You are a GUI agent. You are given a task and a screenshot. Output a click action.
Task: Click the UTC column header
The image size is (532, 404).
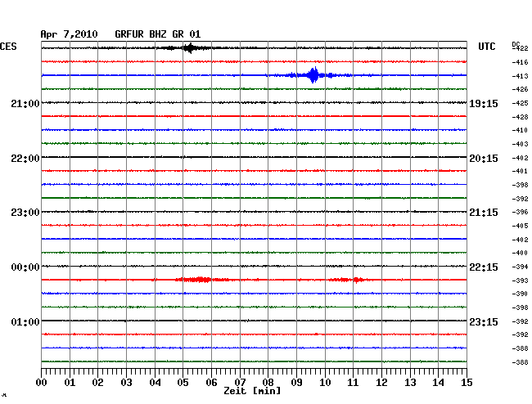[x=486, y=47]
